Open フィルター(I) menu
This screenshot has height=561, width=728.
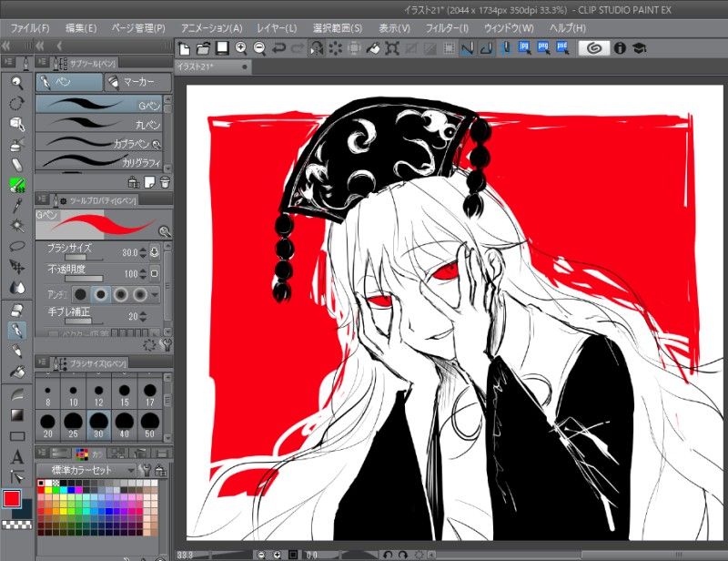click(x=447, y=28)
